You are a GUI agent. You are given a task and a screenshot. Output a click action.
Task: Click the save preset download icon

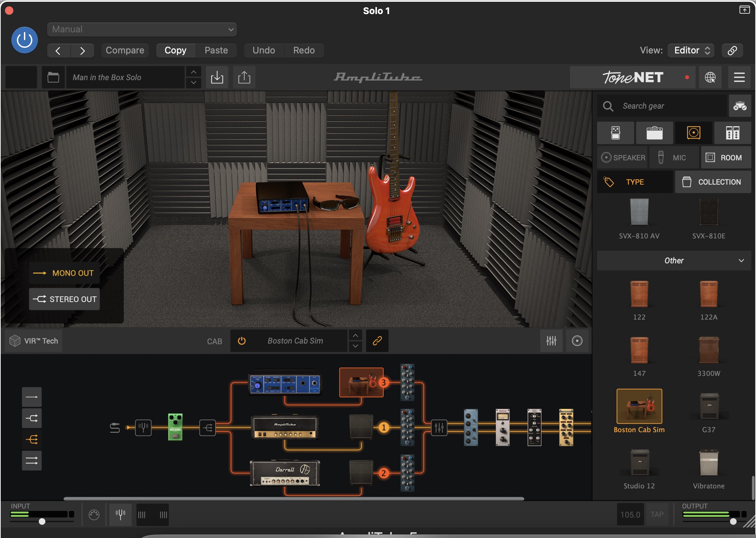[217, 77]
